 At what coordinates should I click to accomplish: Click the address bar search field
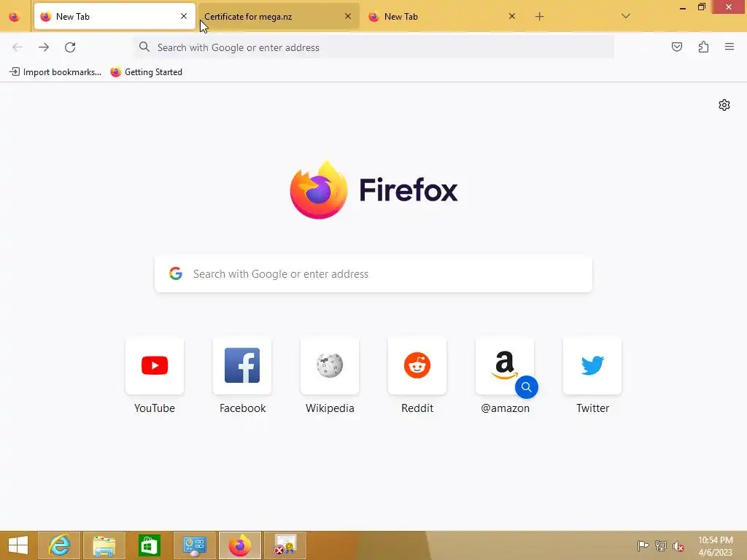[x=373, y=47]
